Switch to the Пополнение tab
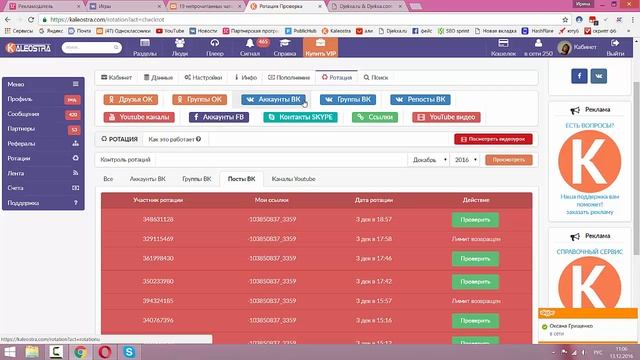Image resolution: width=640 pixels, height=360 pixels. click(289, 78)
